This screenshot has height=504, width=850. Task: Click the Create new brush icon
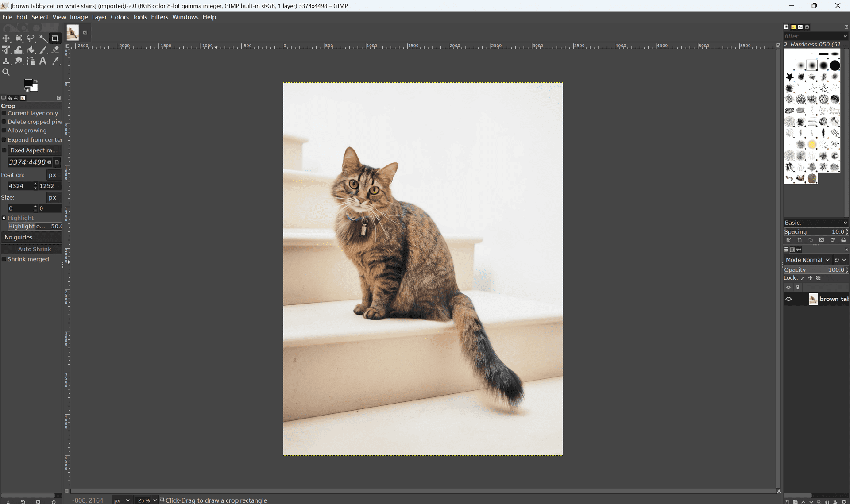(800, 240)
